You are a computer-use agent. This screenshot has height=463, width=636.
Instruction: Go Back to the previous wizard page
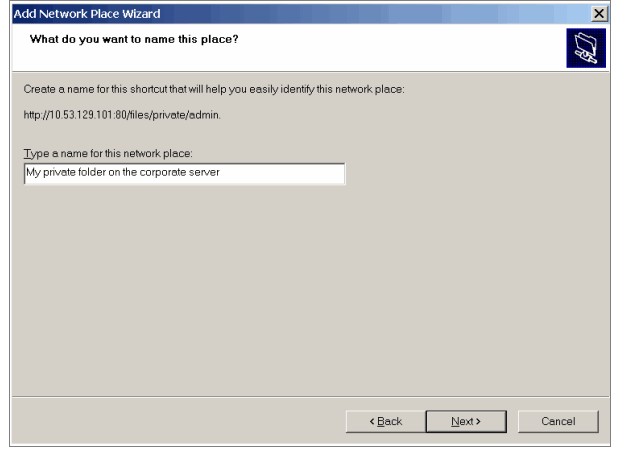coord(386,421)
